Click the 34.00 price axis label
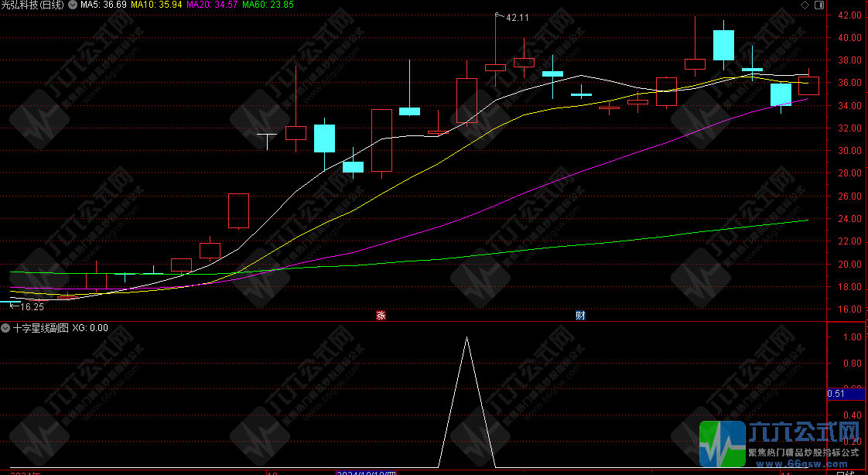This screenshot has width=868, height=475. (849, 106)
